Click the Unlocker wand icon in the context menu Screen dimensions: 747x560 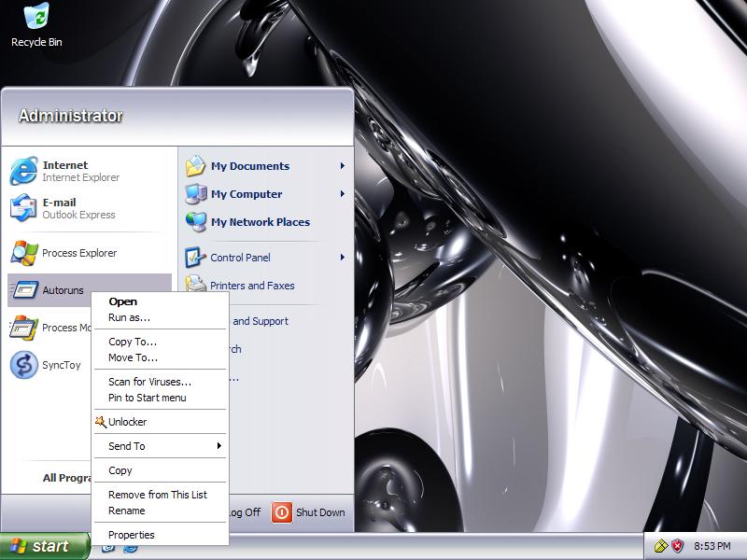pyautogui.click(x=101, y=422)
